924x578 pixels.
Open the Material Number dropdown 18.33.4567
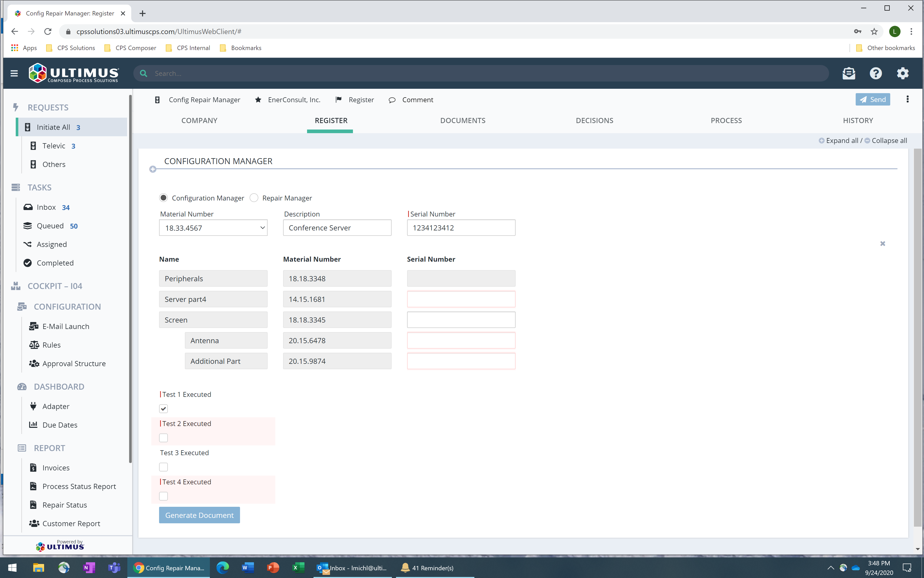(213, 228)
